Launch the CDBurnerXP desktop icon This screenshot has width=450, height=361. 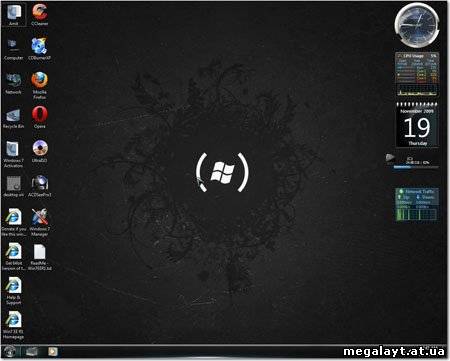[39, 49]
